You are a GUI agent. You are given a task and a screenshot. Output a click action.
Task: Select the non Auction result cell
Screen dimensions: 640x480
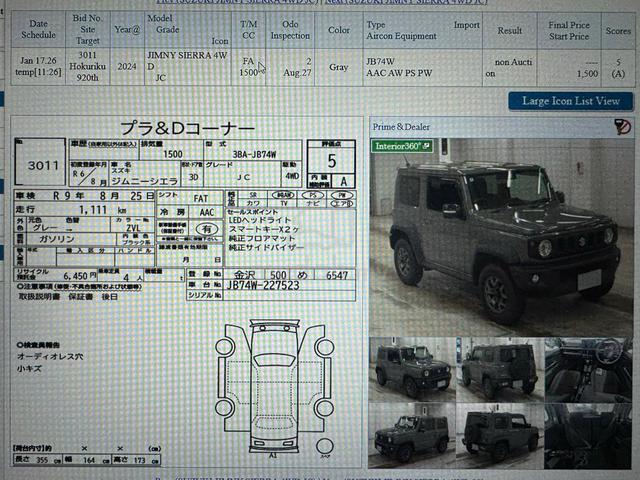click(509, 68)
